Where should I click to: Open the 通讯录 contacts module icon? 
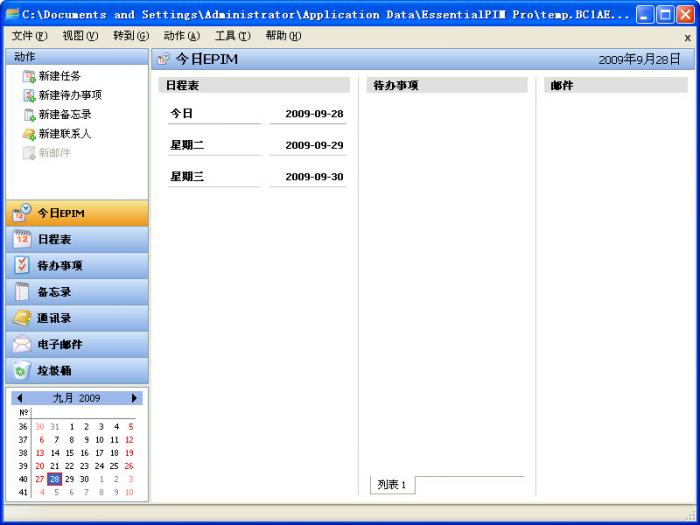[22, 318]
